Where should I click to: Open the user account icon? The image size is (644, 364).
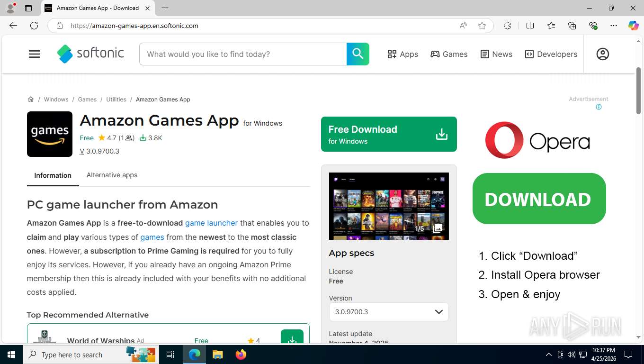[x=602, y=54]
